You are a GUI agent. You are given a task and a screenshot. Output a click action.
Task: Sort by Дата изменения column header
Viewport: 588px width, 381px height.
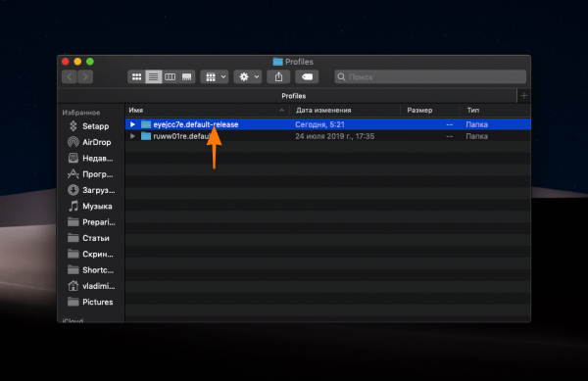coord(323,110)
